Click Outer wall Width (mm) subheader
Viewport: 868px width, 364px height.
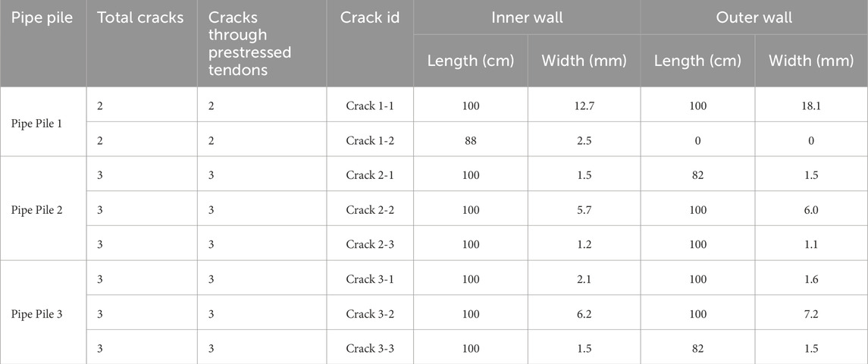pos(811,61)
